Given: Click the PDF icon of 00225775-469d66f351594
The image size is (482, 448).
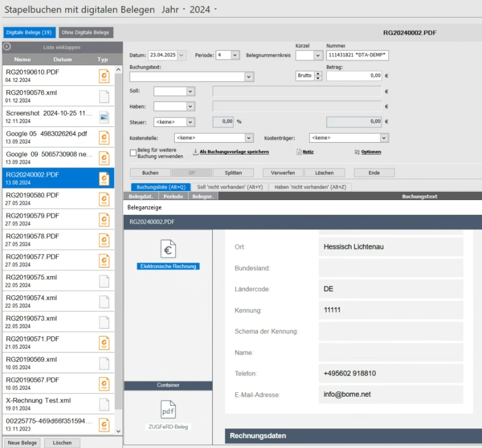Looking at the screenshot, I should [x=104, y=425].
